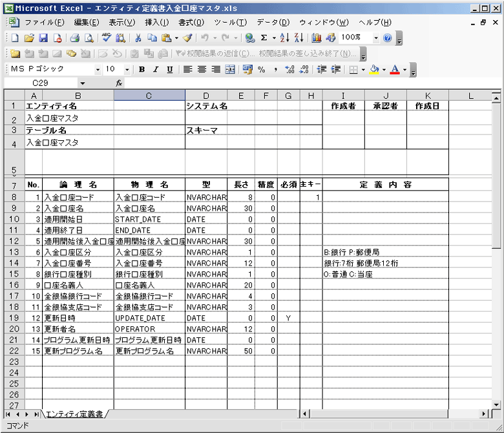Open the font color dropdown arrow

click(x=404, y=70)
